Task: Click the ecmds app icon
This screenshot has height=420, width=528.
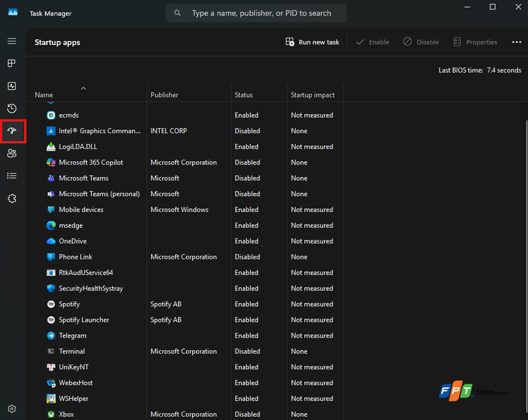Action: (51, 115)
